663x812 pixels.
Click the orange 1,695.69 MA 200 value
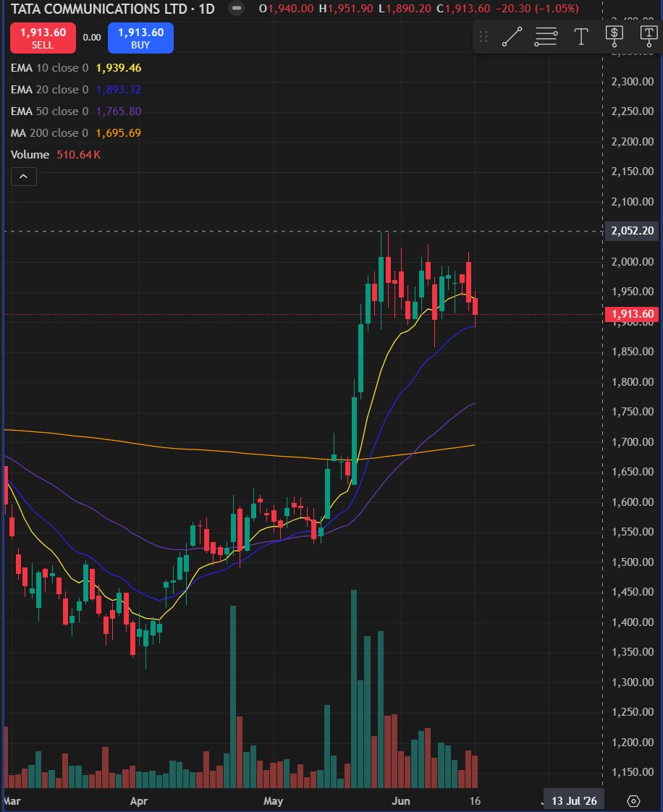[x=118, y=133]
